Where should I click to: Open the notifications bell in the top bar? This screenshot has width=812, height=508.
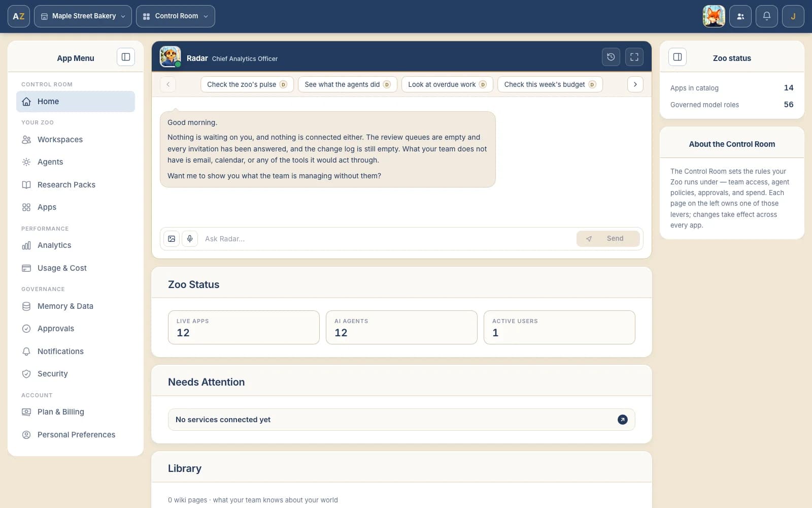(766, 16)
